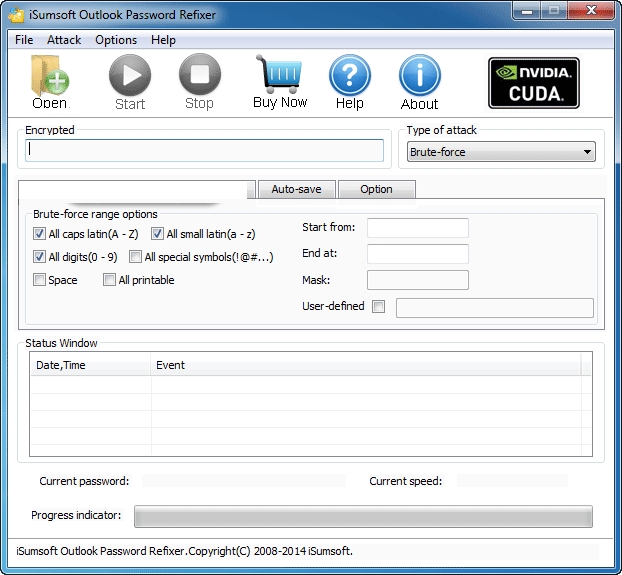Uncheck All small latin(a - z)
The image size is (622, 575).
pyautogui.click(x=157, y=234)
